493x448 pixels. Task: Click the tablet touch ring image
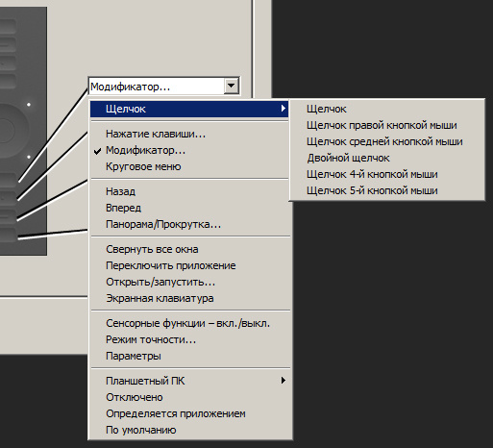[x=10, y=131]
